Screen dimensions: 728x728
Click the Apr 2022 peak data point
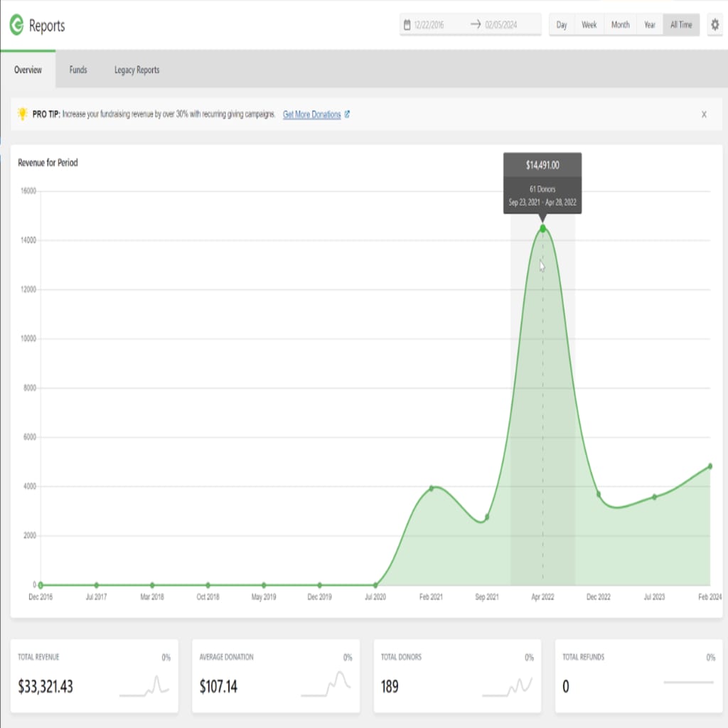coord(542,228)
